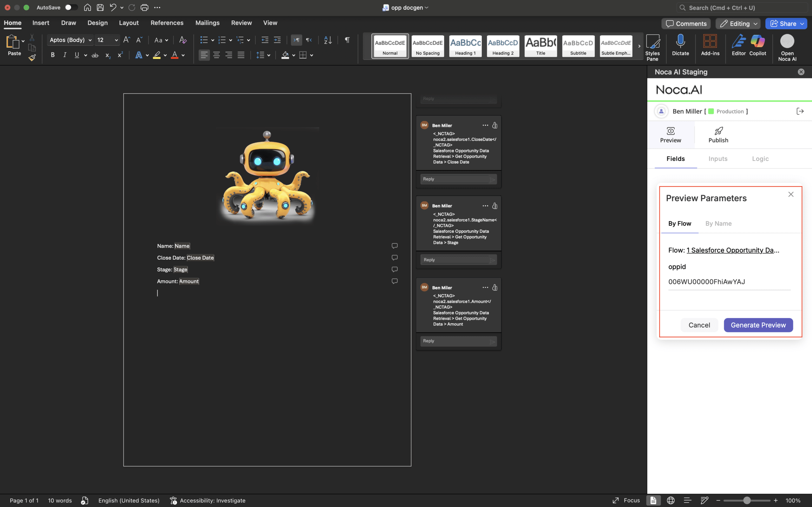Toggle Bold formatting
This screenshot has width=812, height=507.
(53, 55)
